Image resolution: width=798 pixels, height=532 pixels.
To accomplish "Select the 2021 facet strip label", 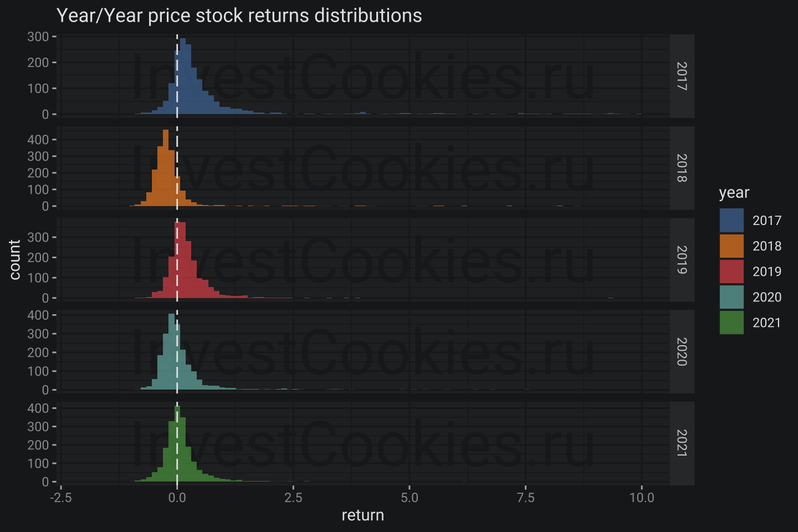I will point(682,443).
